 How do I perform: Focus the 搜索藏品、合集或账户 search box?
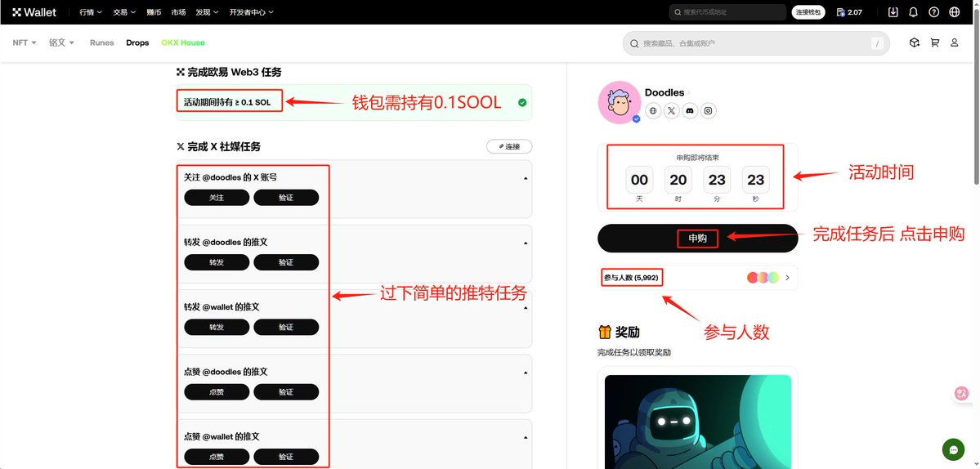tap(755, 44)
